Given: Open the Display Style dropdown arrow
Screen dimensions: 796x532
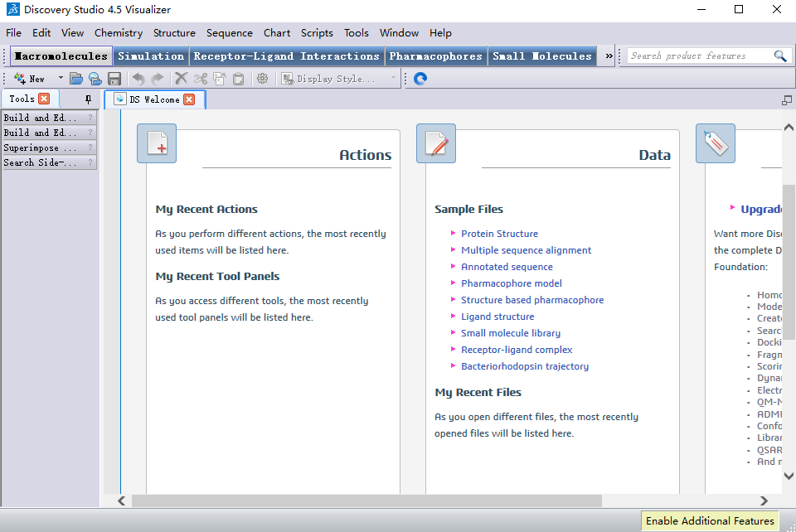Looking at the screenshot, I should (393, 78).
